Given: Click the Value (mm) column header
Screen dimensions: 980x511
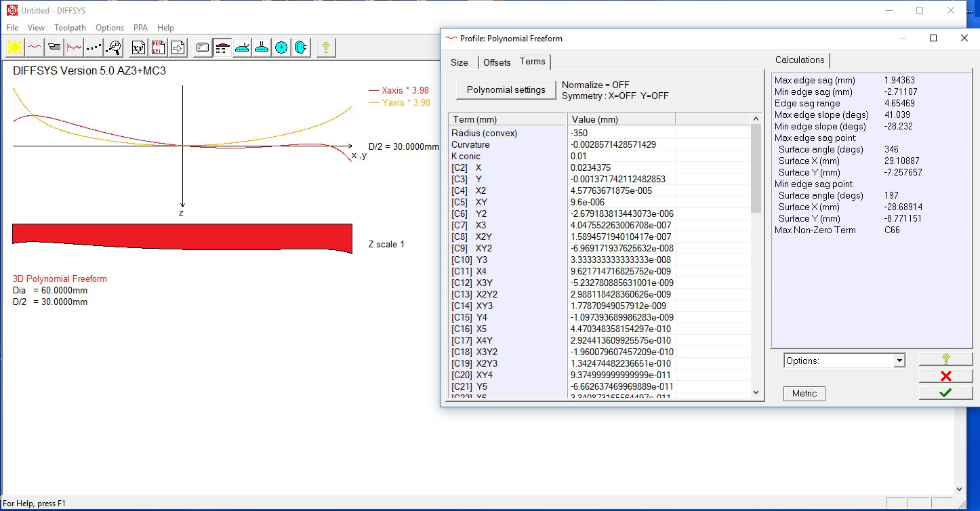Looking at the screenshot, I should (x=621, y=119).
